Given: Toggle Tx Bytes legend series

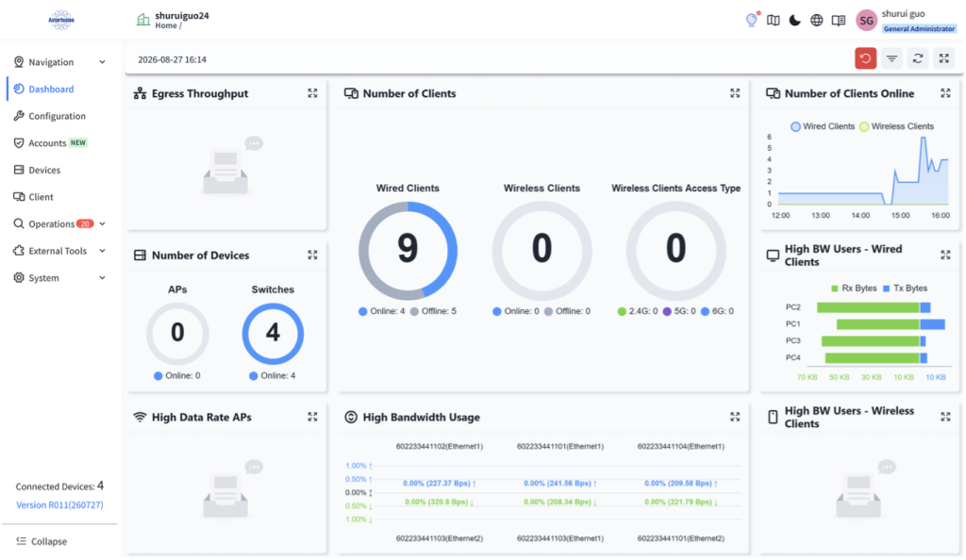Looking at the screenshot, I should (905, 288).
